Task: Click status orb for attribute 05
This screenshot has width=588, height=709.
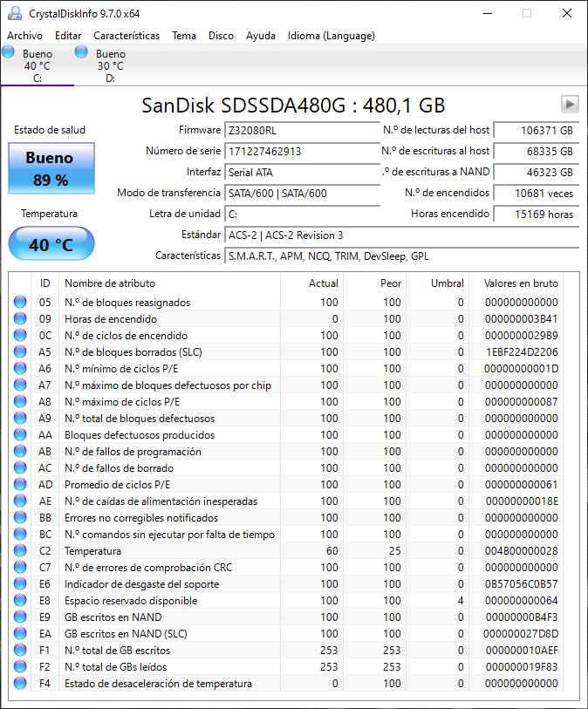Action: click(20, 302)
